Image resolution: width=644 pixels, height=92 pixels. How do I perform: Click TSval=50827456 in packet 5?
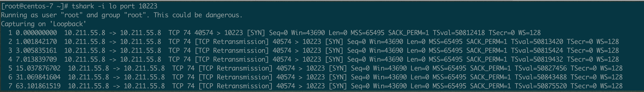541,68
